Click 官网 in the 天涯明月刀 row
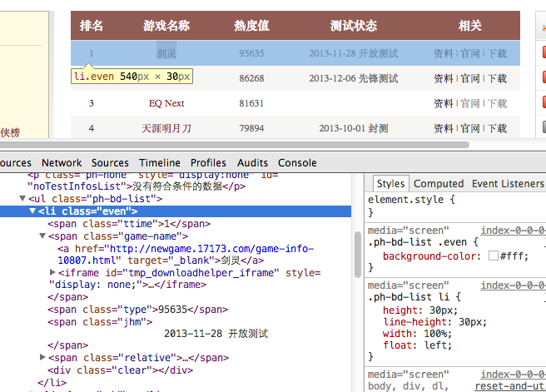 (x=470, y=128)
